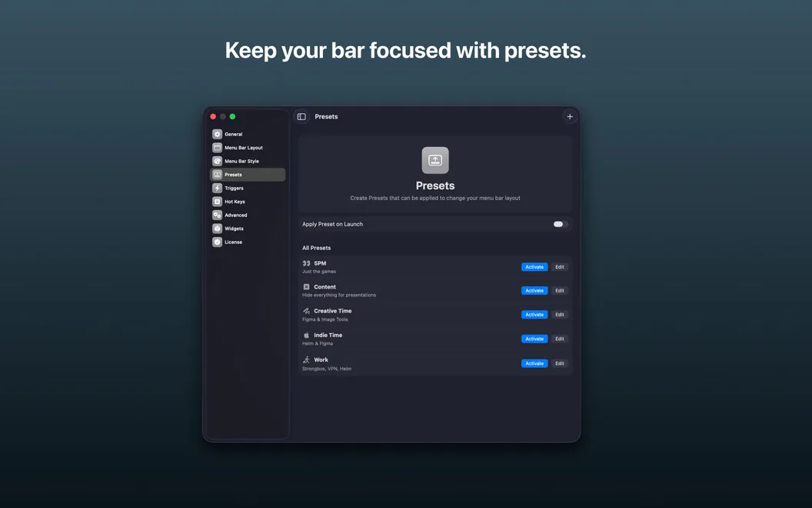The image size is (812, 508).
Task: Click the 'Creative Time' preset name
Action: (332, 311)
